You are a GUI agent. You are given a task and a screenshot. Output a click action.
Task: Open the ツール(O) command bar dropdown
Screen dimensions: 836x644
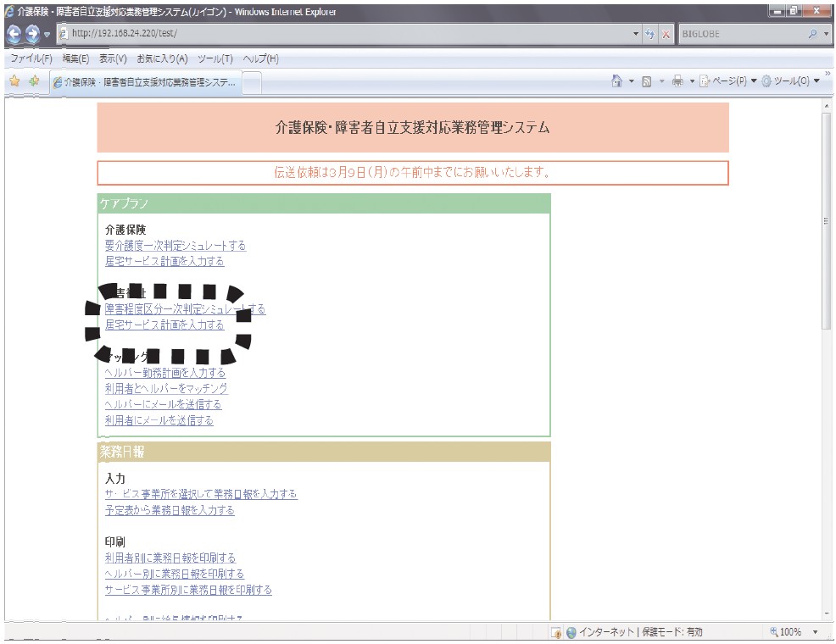pos(789,81)
